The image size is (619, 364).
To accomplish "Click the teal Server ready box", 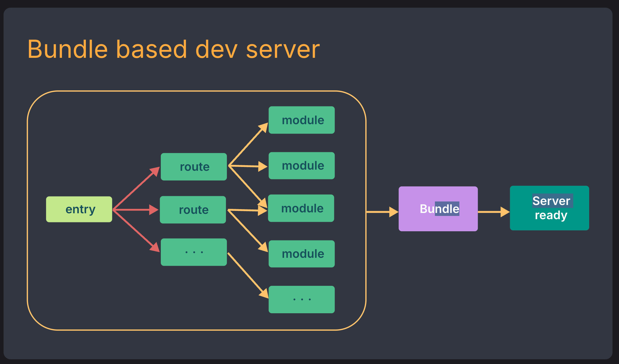I will [x=549, y=208].
